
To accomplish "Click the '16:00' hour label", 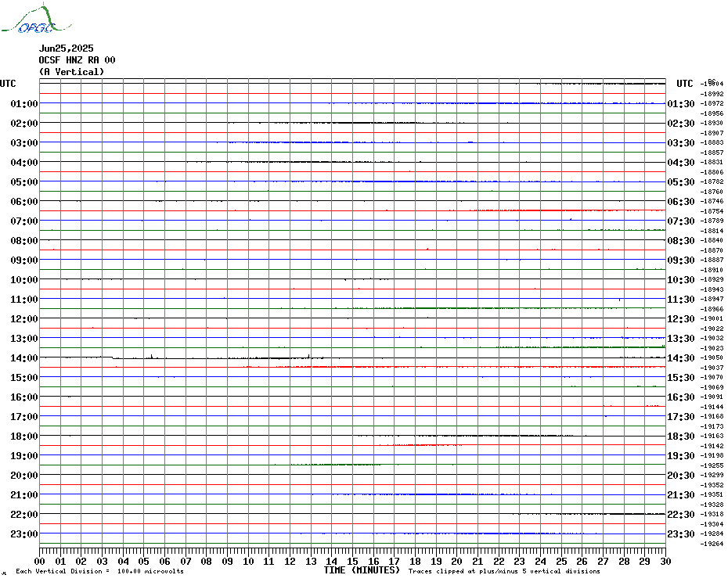I will pos(24,397).
